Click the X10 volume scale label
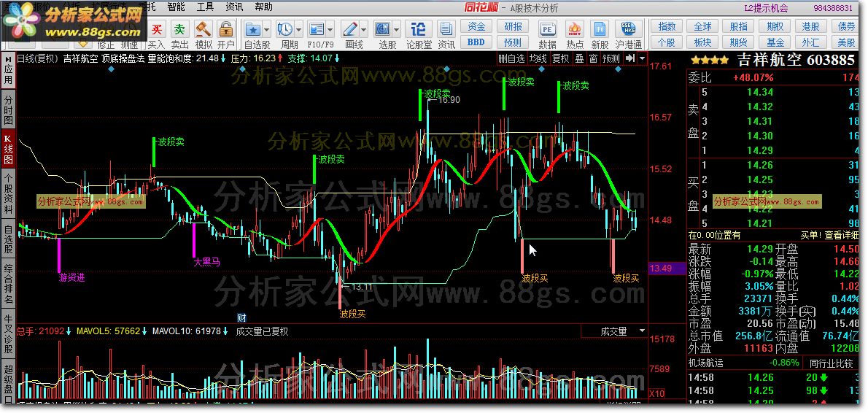The height and width of the screenshot is (413, 868). point(656,393)
